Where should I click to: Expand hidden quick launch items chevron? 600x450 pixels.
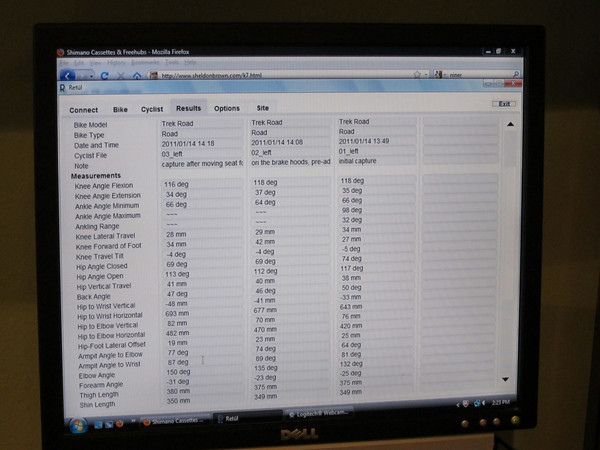tap(133, 421)
